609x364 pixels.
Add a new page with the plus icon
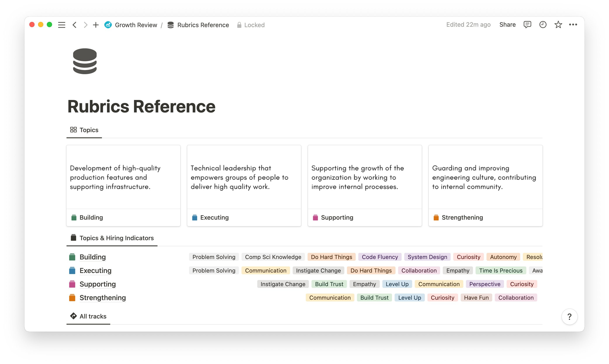click(x=96, y=25)
